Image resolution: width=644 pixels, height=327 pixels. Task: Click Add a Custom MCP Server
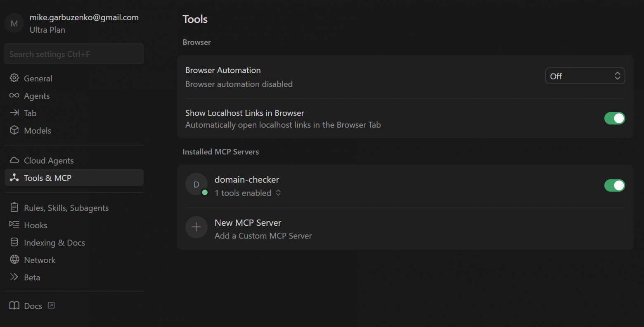point(263,236)
